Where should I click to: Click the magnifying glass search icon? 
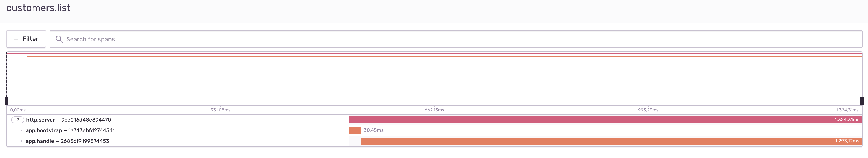(60, 39)
